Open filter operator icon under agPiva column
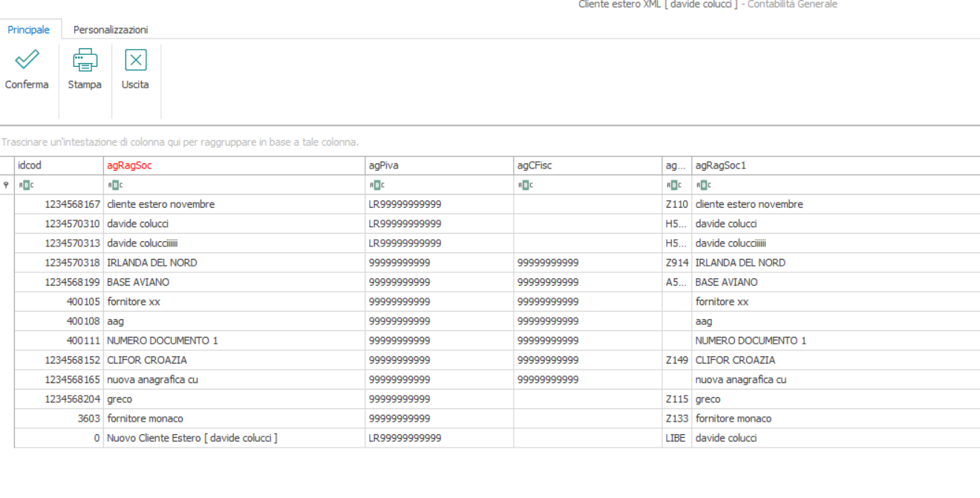Screen dimensions: 980x498 pos(373,185)
